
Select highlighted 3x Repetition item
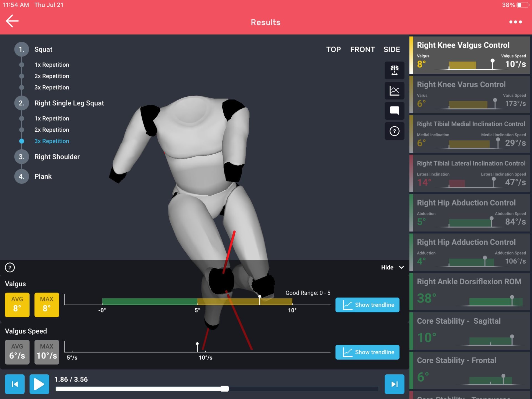point(52,141)
